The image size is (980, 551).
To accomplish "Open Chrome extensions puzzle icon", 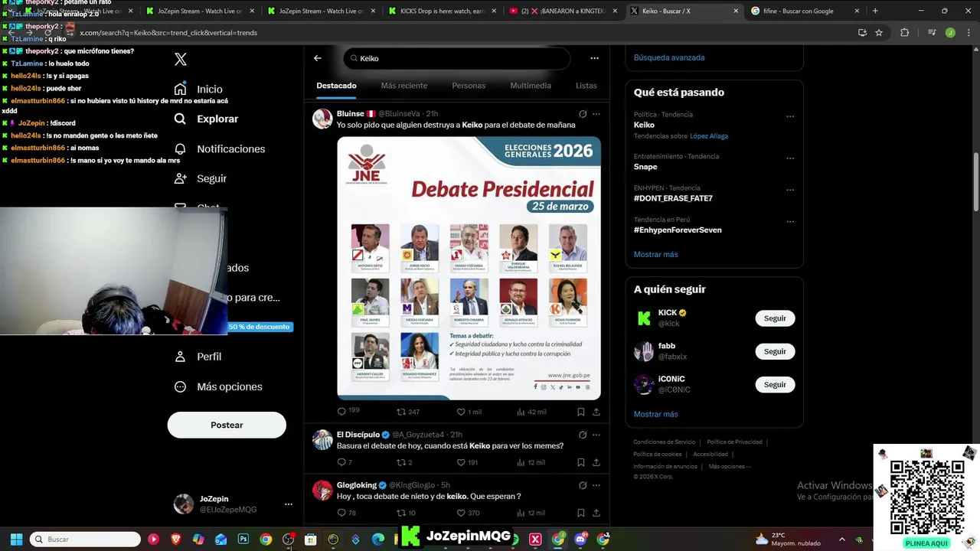I will click(x=904, y=33).
